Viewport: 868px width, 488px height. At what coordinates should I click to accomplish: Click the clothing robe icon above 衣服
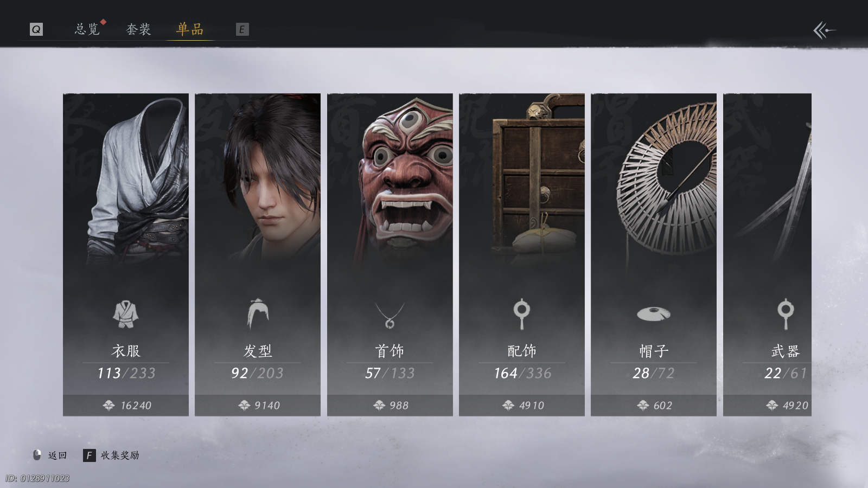125,314
